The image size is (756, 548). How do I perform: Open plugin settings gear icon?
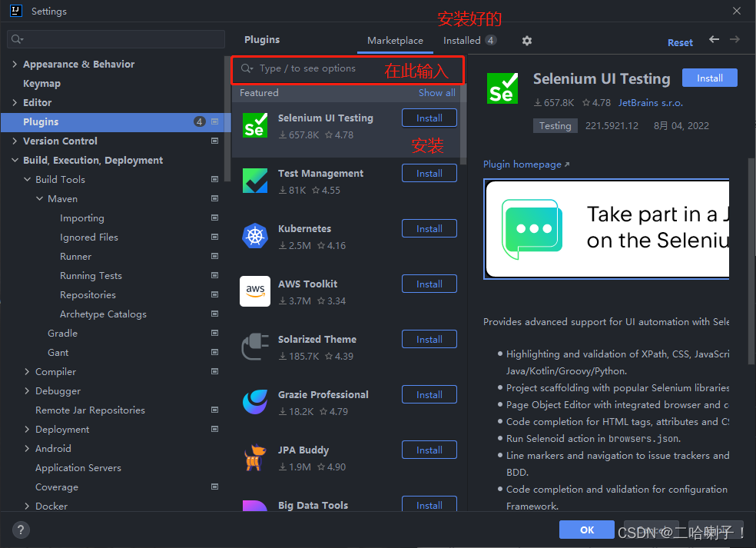527,41
